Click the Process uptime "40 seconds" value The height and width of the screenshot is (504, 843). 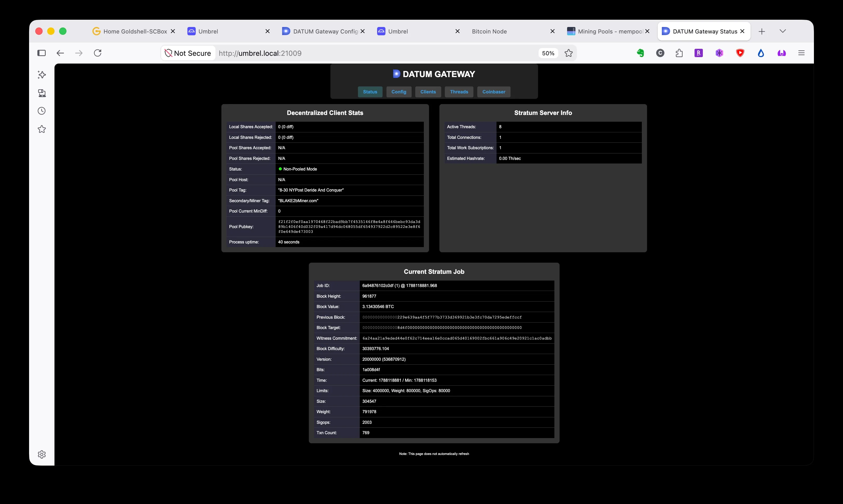[x=289, y=242]
